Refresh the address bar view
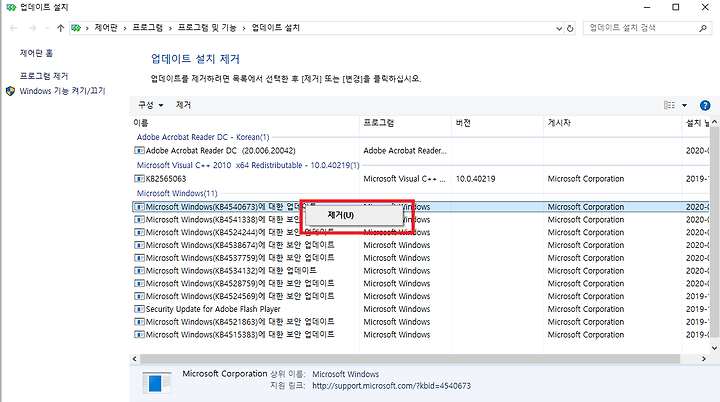 pos(570,28)
